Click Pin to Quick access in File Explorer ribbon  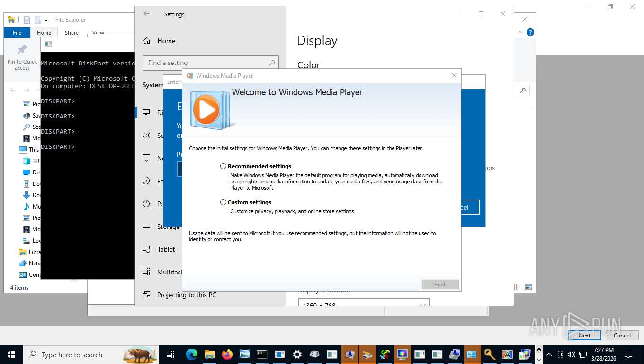[22, 58]
